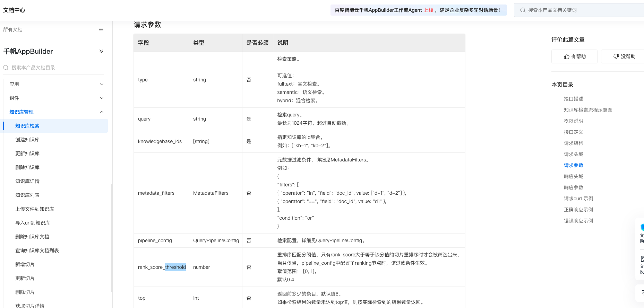
Task: Open the 知识库详情 sidebar page
Action: point(27,181)
